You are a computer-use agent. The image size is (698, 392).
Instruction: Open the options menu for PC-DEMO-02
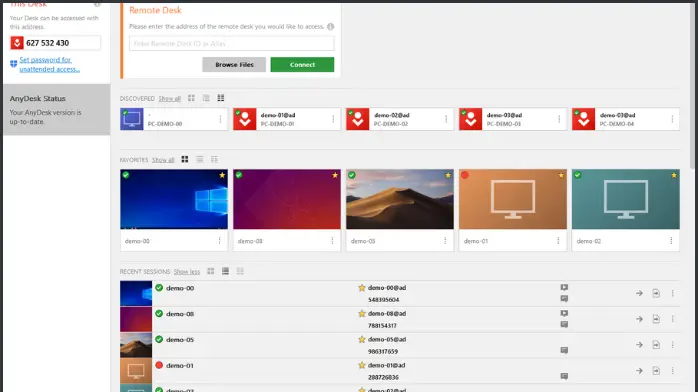click(446, 119)
